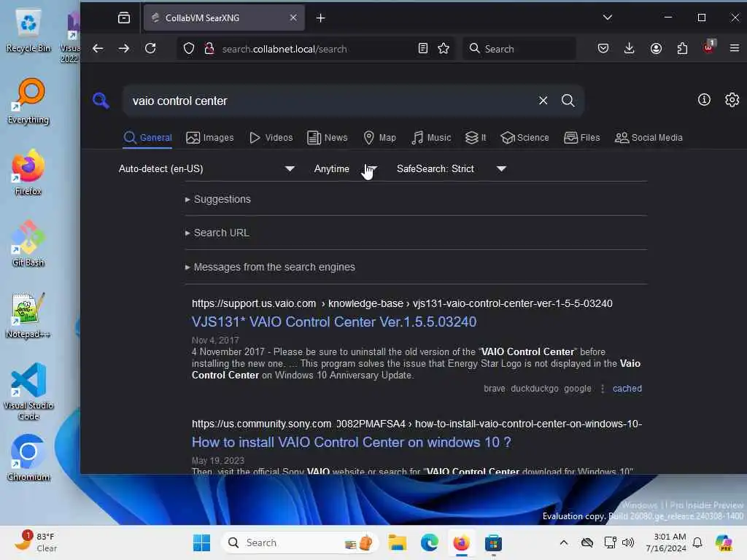747x560 pixels.
Task: Expand Messages from the search engines
Action: coord(270,267)
